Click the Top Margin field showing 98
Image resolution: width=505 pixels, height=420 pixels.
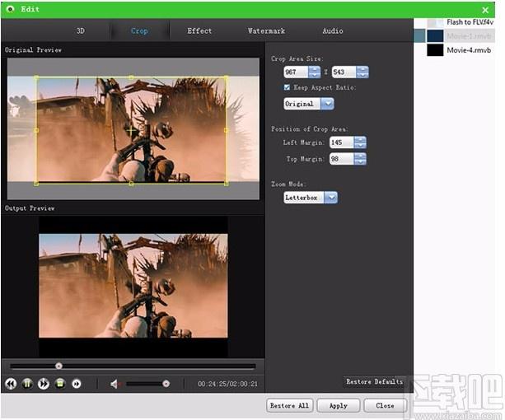pos(341,159)
